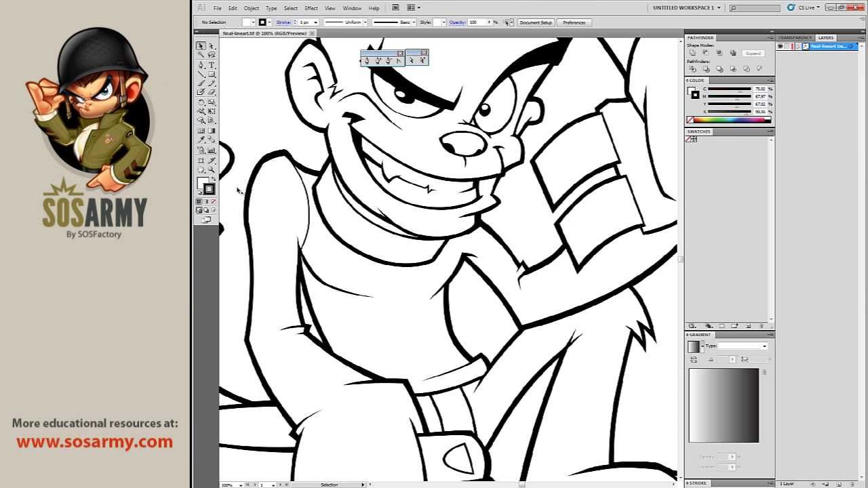Expand the final-lineart layer disclosure triangle

tap(797, 46)
